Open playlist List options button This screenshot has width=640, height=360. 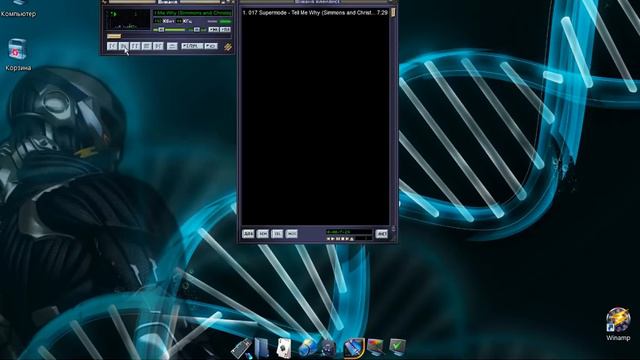pyautogui.click(x=382, y=234)
